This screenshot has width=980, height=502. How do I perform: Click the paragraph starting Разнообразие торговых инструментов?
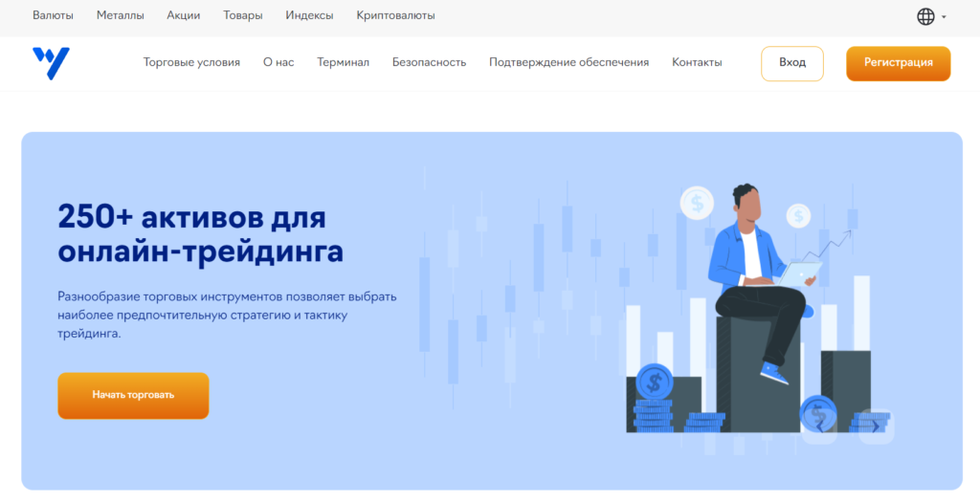tap(227, 316)
